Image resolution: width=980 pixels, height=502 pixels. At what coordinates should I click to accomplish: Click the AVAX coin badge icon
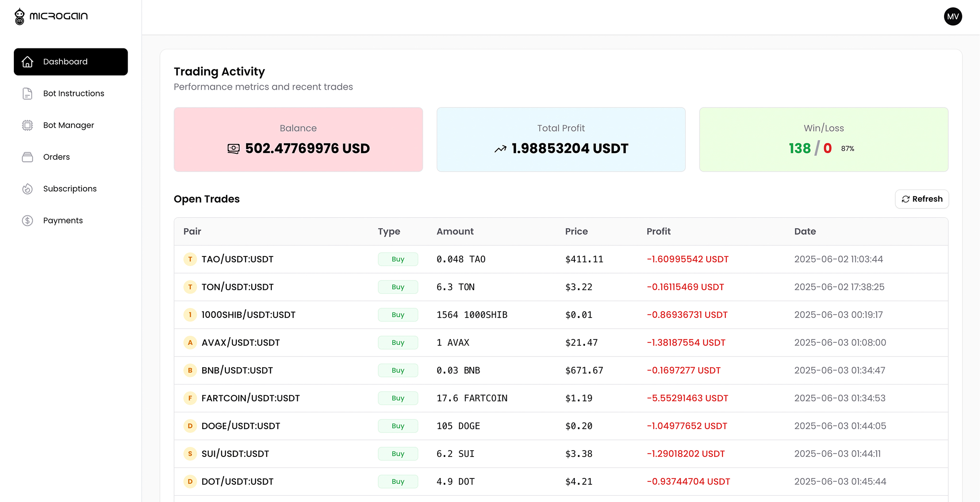pos(190,343)
